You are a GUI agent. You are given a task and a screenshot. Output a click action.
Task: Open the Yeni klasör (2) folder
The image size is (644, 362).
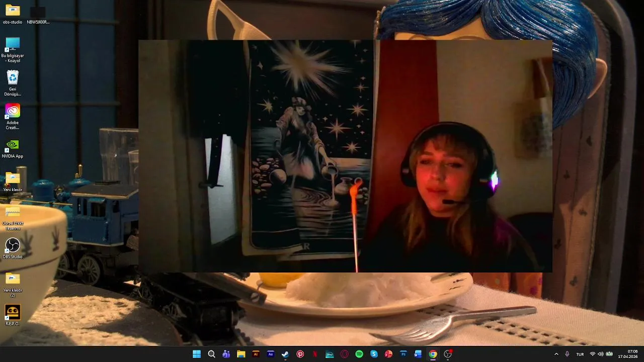13,285
